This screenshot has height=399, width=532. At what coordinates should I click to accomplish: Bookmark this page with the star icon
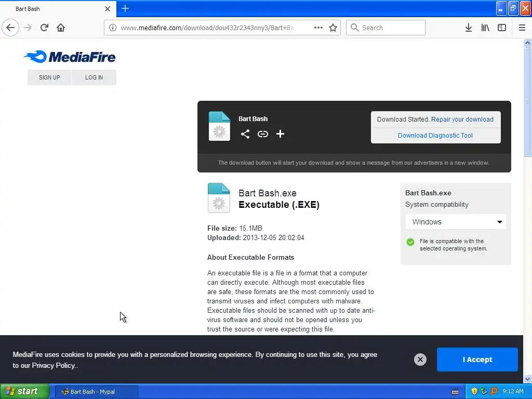coord(333,28)
